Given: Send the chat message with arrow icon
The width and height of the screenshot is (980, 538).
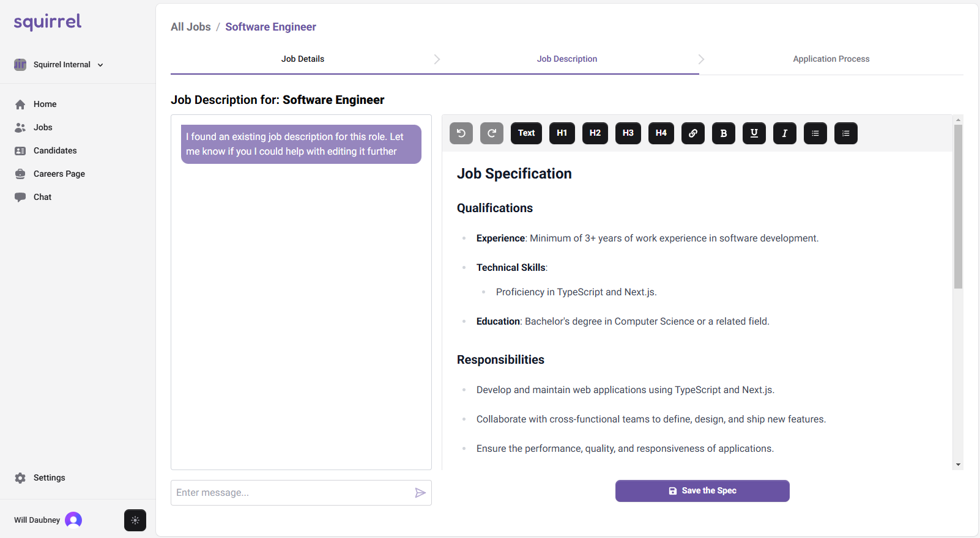Looking at the screenshot, I should pos(420,493).
